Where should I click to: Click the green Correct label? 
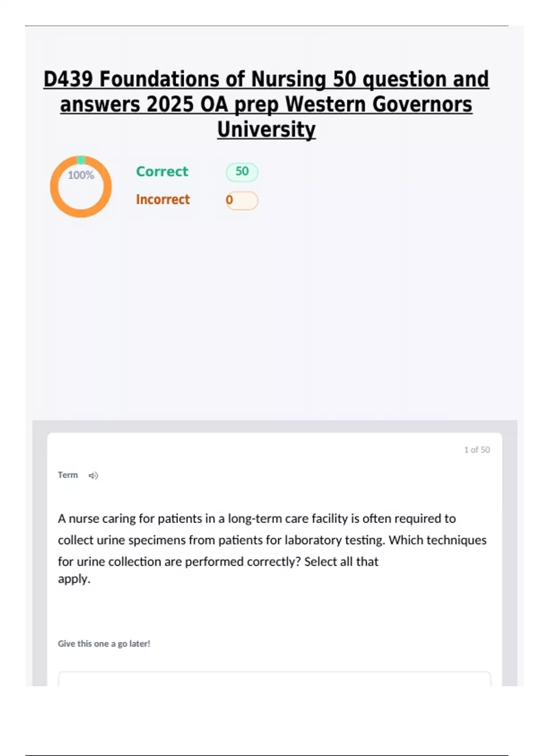[x=162, y=172]
